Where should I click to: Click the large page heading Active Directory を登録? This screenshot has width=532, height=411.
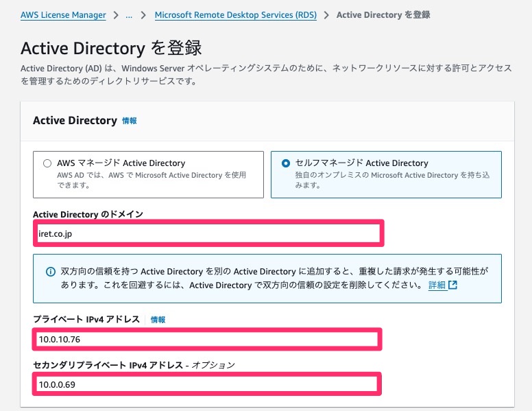pos(111,48)
